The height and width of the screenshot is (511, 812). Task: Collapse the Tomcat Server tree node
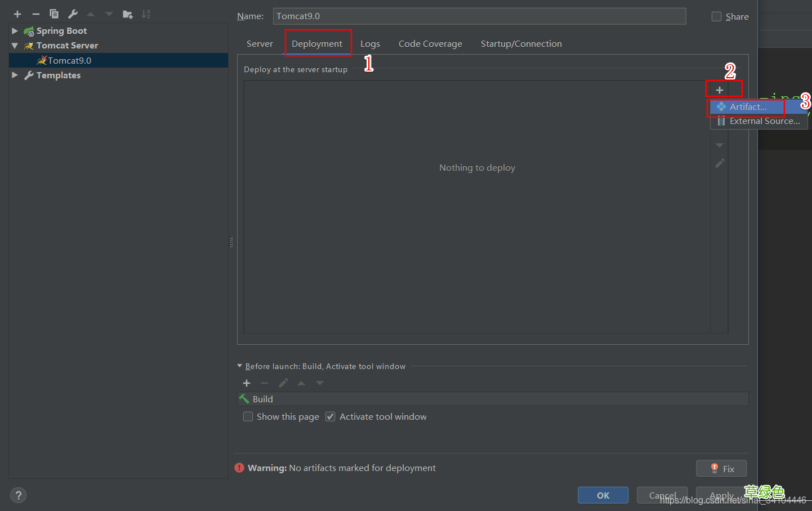(x=15, y=46)
